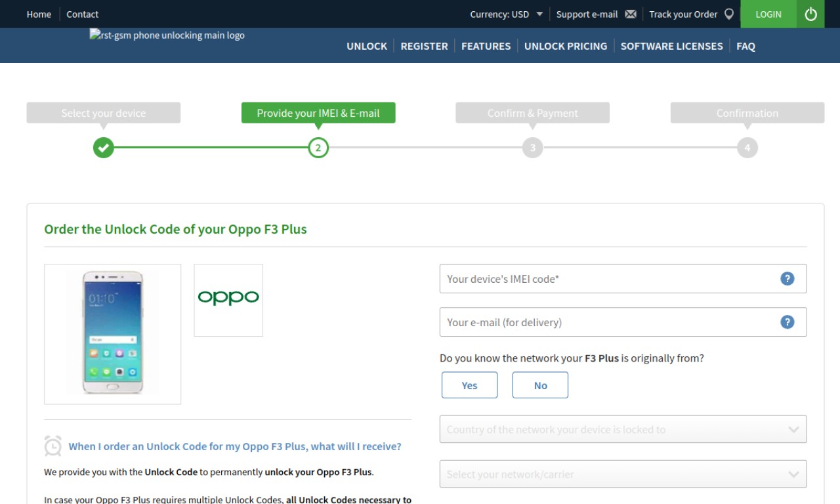
Task: Choose Yes for knowing the original network
Action: 469,385
